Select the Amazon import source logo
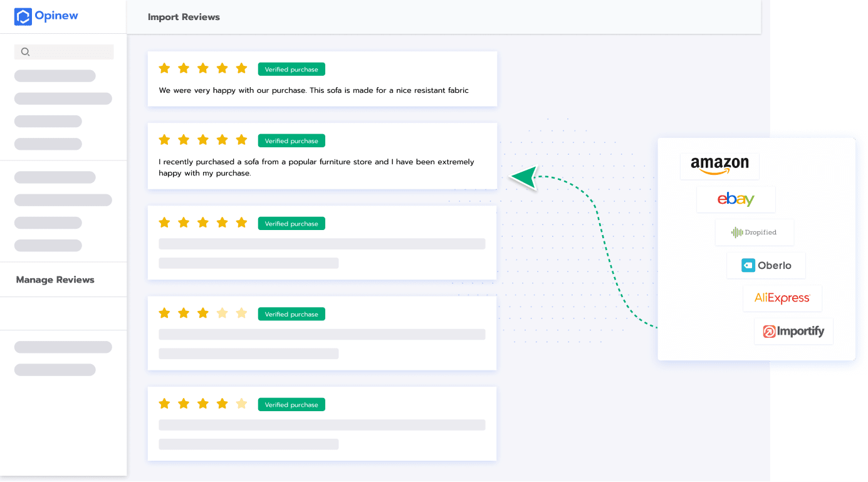Image resolution: width=868 pixels, height=482 pixels. [x=719, y=165]
